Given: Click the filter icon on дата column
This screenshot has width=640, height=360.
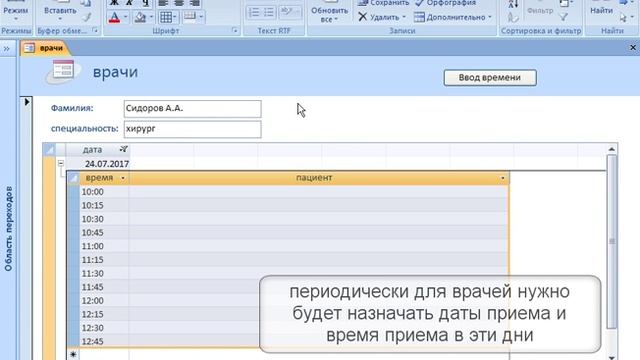Looking at the screenshot, I should point(124,149).
